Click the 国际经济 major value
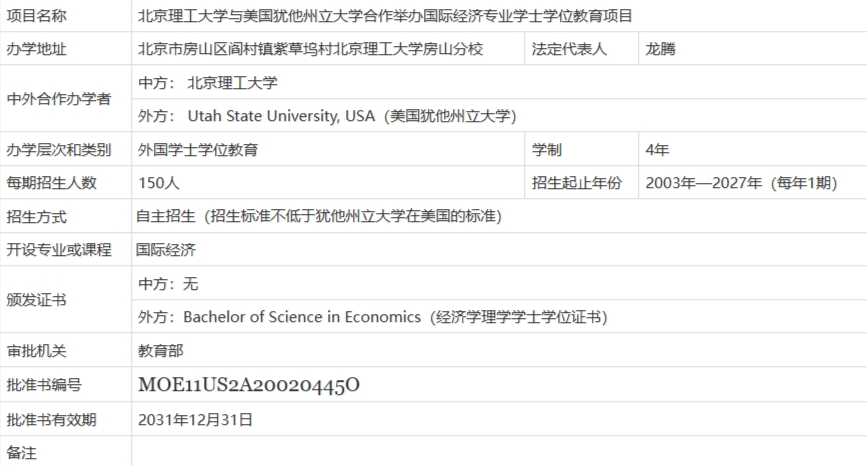Image resolution: width=867 pixels, height=466 pixels. [166, 250]
